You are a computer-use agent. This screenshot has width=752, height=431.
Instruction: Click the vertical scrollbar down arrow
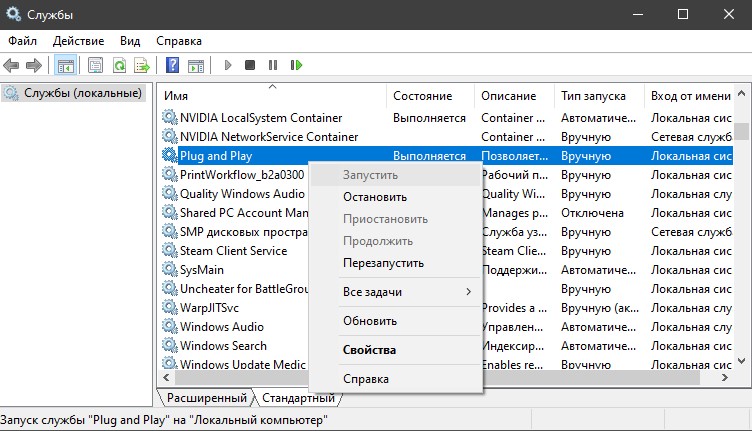point(741,361)
